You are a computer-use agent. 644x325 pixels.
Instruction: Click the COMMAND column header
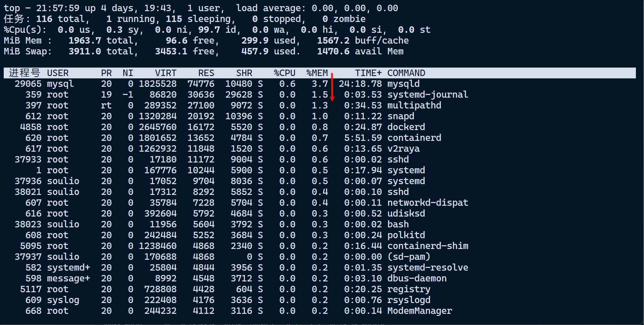pos(406,73)
